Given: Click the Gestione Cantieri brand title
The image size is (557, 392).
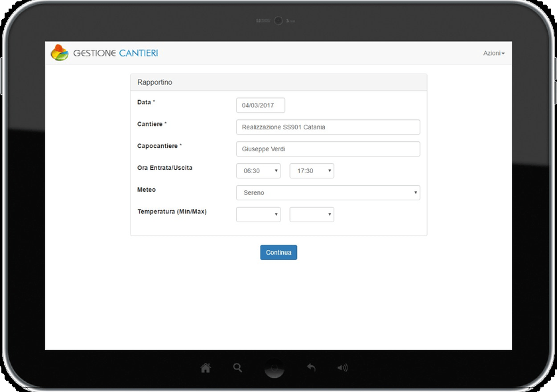Looking at the screenshot, I should [x=115, y=53].
